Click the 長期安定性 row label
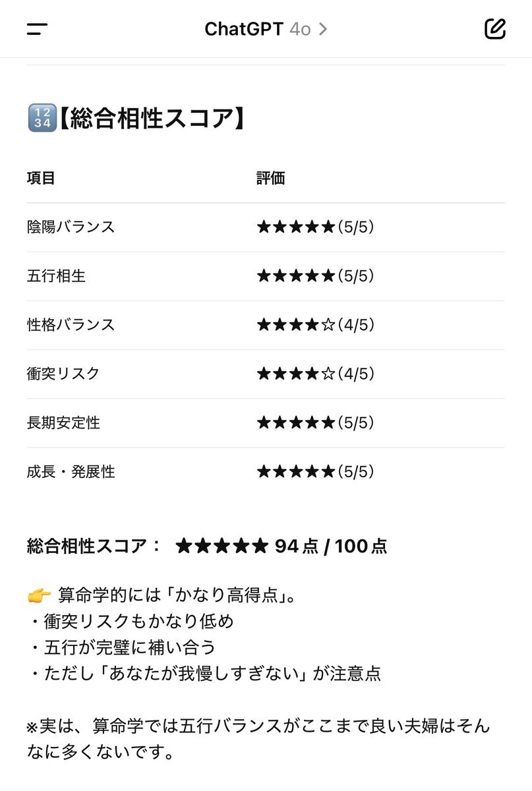The image size is (532, 791). [x=63, y=423]
